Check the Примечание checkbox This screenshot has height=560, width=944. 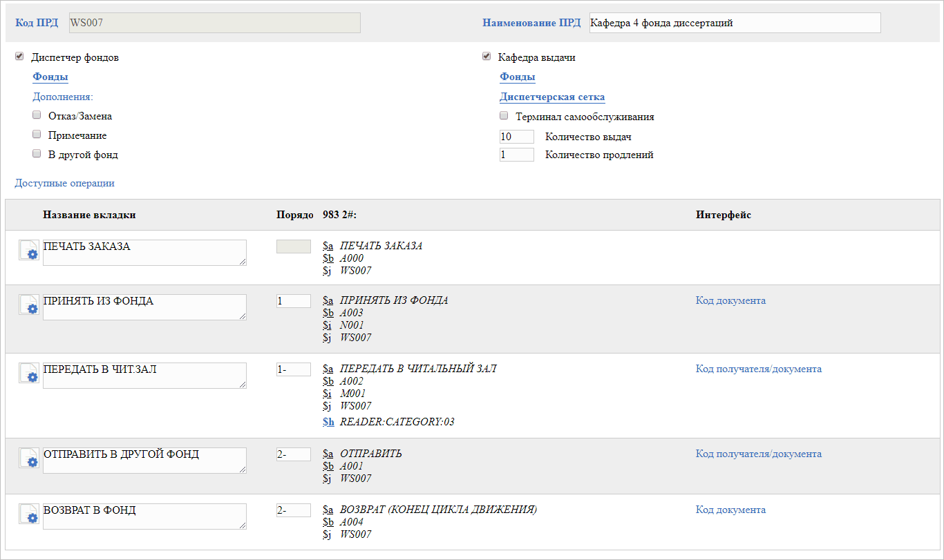(x=37, y=135)
